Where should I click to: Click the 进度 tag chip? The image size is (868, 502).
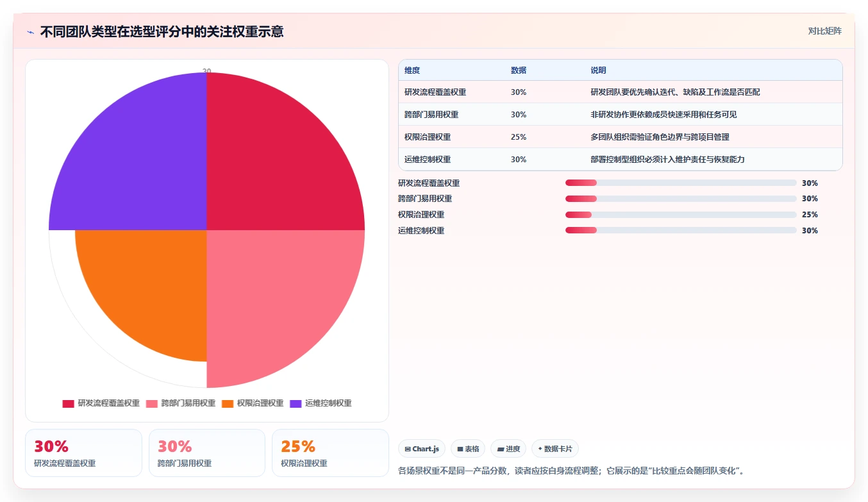pos(508,449)
